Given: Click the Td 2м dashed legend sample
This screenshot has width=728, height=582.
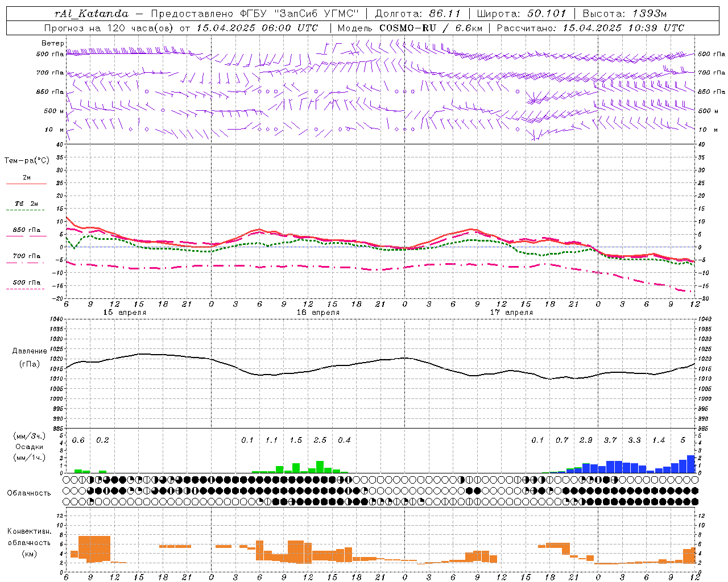Looking at the screenshot, I should 25,210.
